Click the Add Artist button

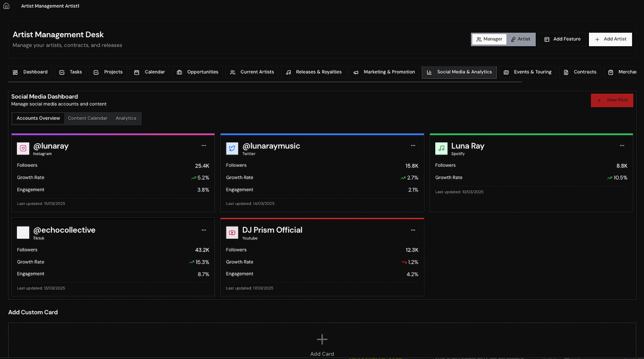pyautogui.click(x=610, y=39)
